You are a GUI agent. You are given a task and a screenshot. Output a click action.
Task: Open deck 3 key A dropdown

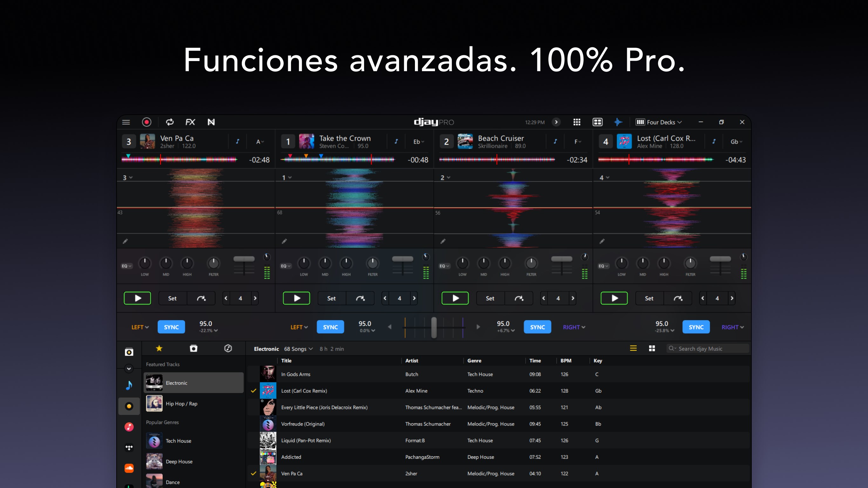[x=260, y=142]
